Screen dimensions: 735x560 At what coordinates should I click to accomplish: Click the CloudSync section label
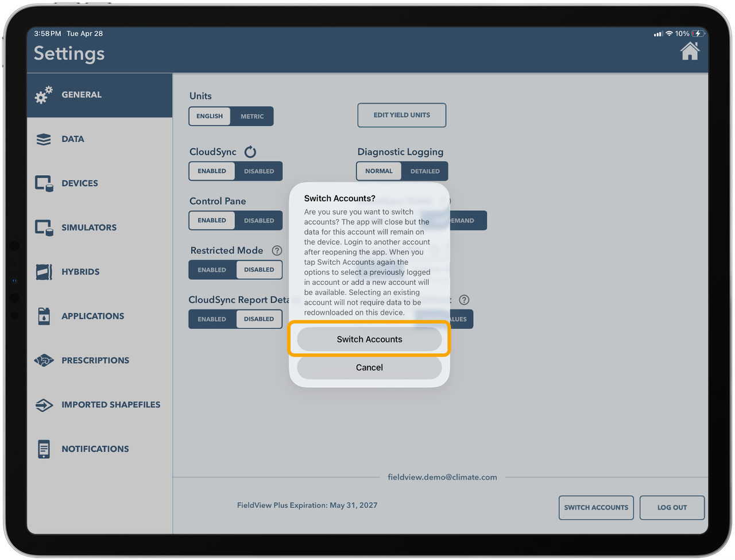pyautogui.click(x=213, y=152)
